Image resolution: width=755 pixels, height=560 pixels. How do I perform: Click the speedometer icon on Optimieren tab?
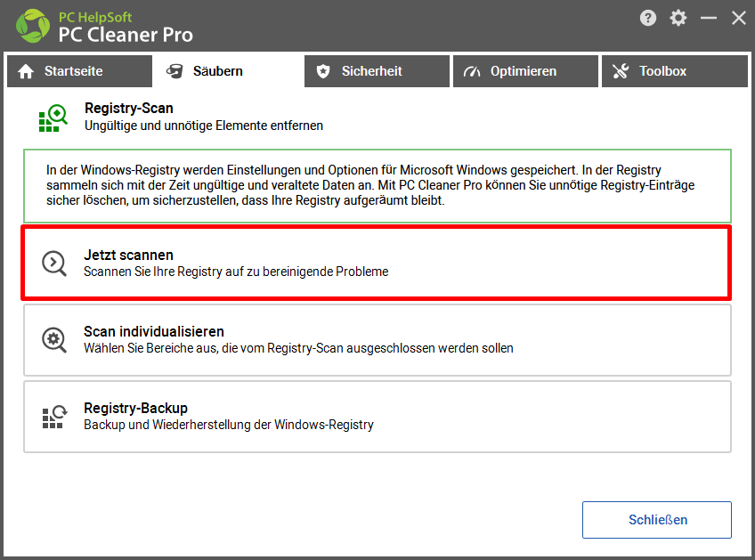pos(472,71)
